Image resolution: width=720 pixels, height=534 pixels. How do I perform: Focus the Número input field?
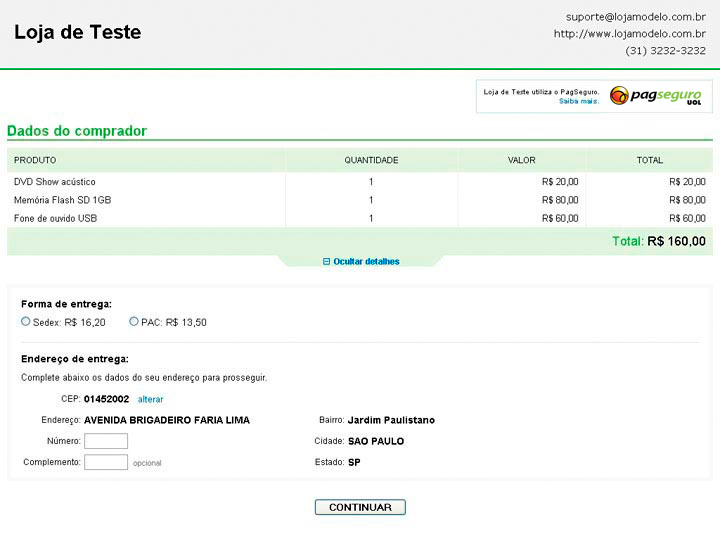(106, 441)
